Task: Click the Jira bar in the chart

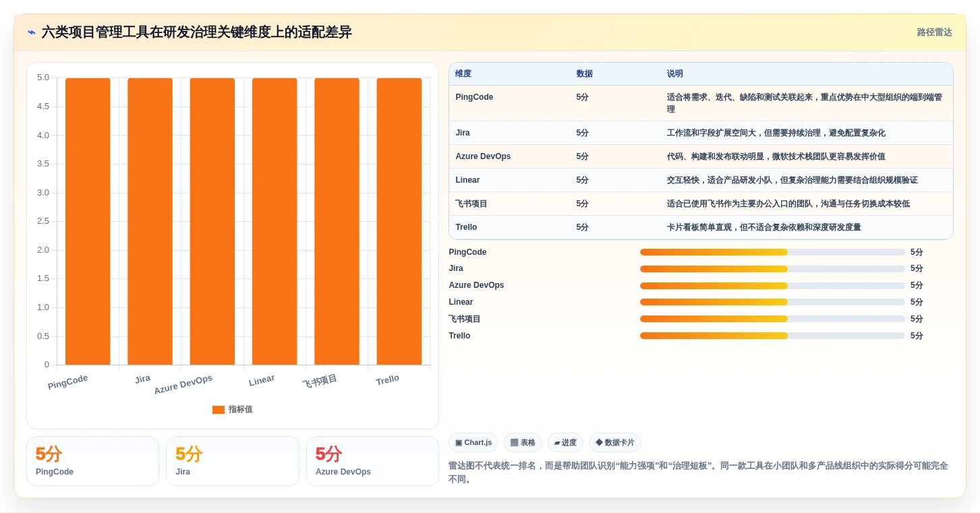Action: (150, 221)
